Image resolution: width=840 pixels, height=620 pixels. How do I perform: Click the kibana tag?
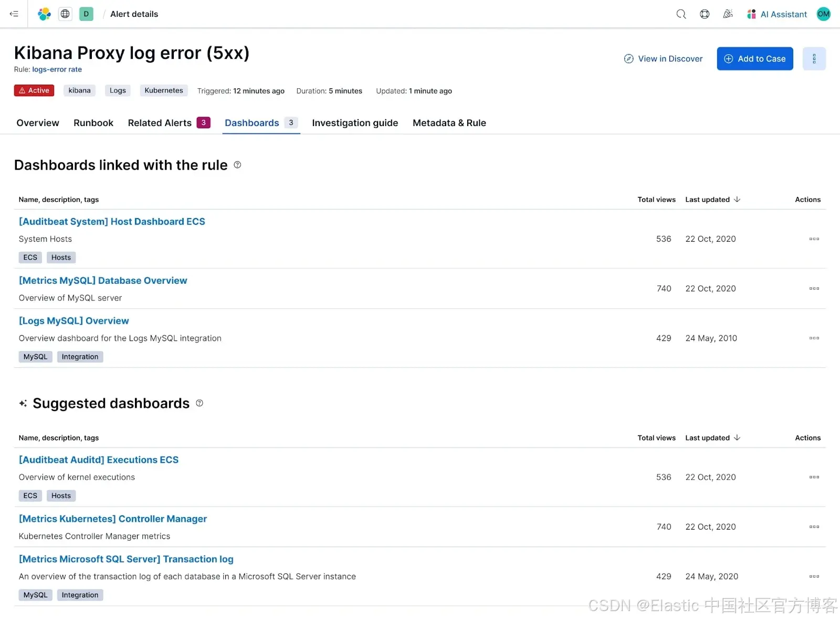click(80, 90)
